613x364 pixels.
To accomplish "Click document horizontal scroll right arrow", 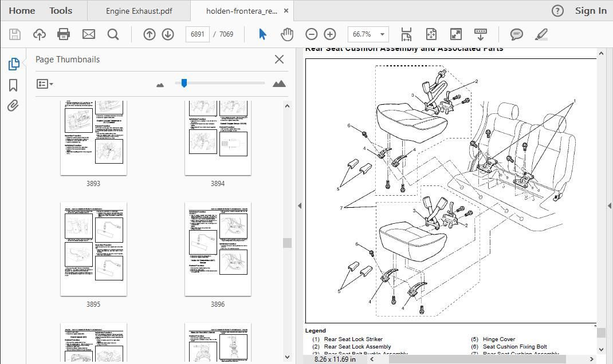I will (x=591, y=359).
